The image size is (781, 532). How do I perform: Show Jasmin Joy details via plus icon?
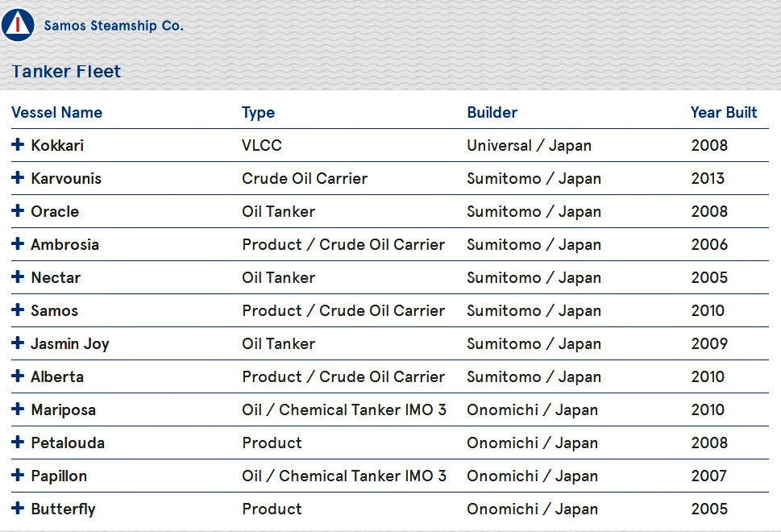(x=18, y=343)
